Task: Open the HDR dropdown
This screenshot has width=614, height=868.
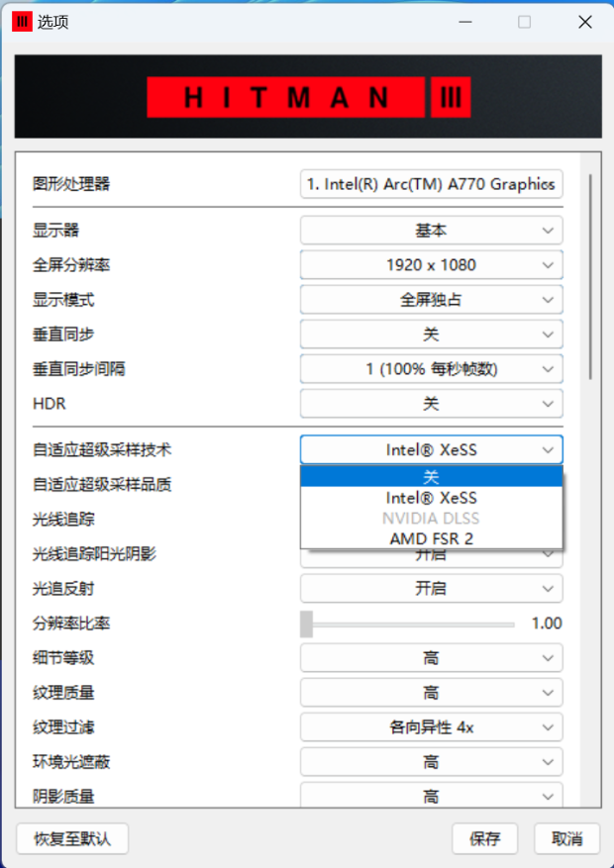Action: 432,404
